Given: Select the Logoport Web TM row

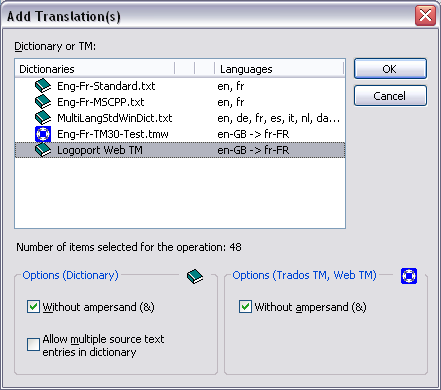Looking at the screenshot, I should [x=180, y=150].
